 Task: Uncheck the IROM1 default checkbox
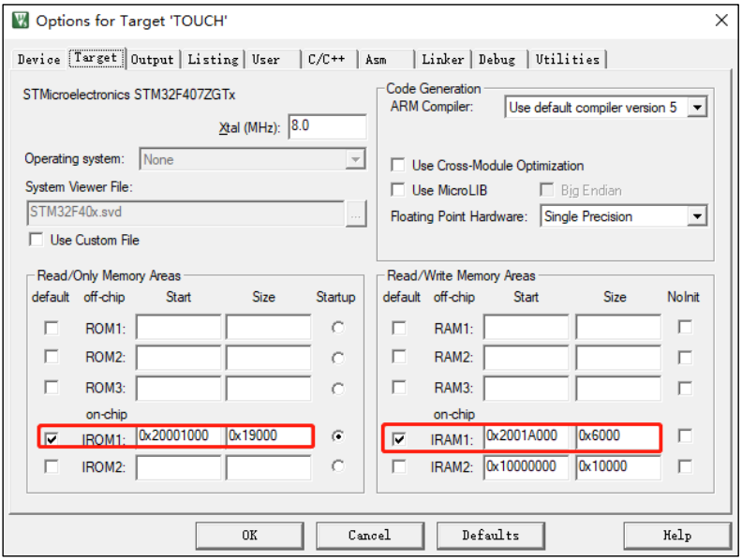point(52,439)
